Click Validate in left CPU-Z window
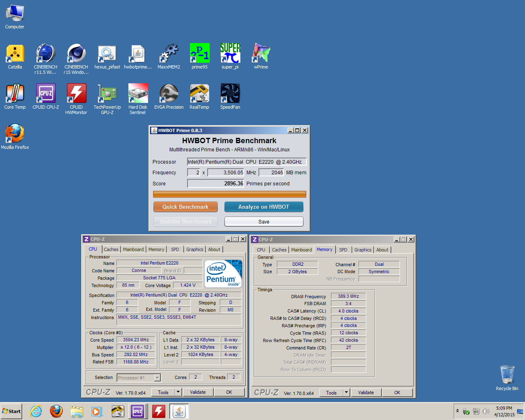This screenshot has width=525, height=420. (x=198, y=392)
